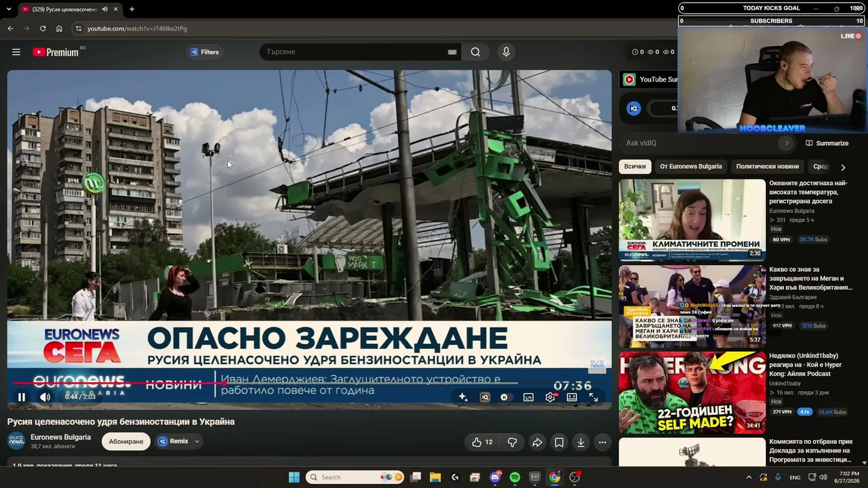Image resolution: width=868 pixels, height=488 pixels.
Task: Click the Абониране subscribe button
Action: tap(126, 441)
